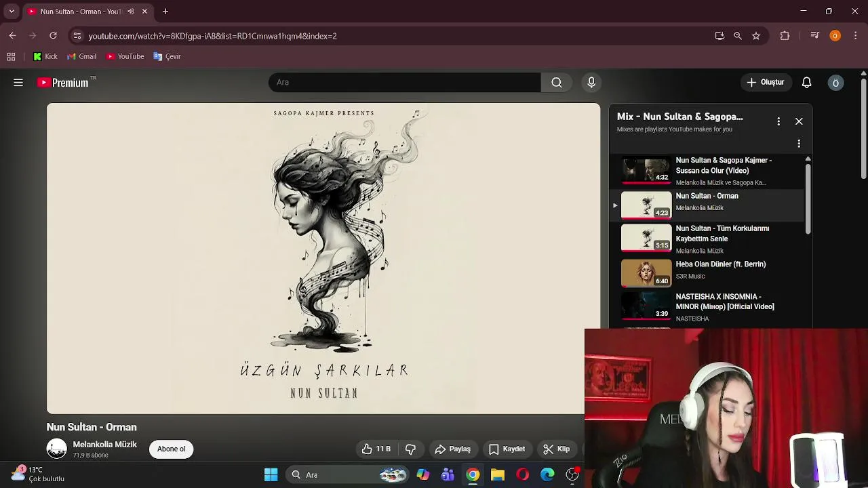The width and height of the screenshot is (868, 488).
Task: Open File Explorer from the taskbar
Action: click(x=498, y=475)
